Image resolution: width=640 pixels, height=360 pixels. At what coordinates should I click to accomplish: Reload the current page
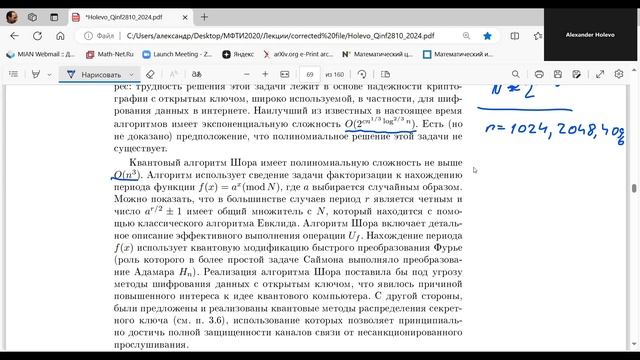point(38,36)
